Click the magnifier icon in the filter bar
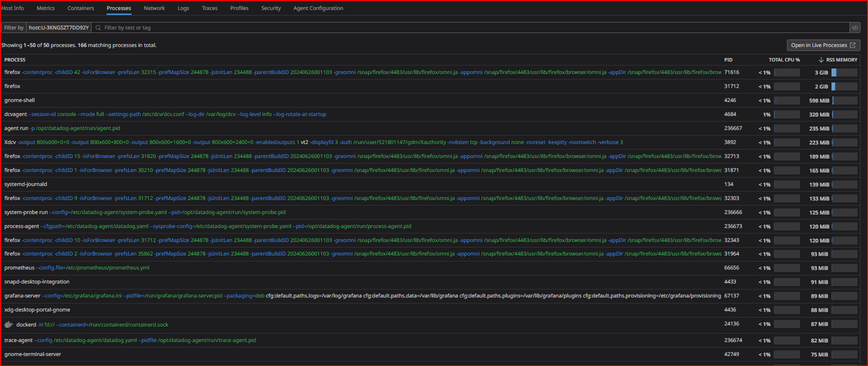Screen dimensions: 868x366 pos(99,28)
